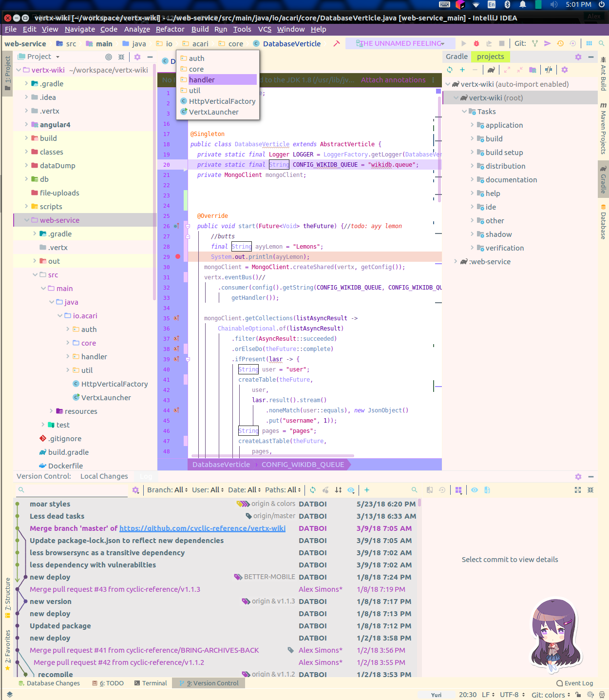
Task: Toggle the breakpoint on line 29
Action: click(178, 256)
